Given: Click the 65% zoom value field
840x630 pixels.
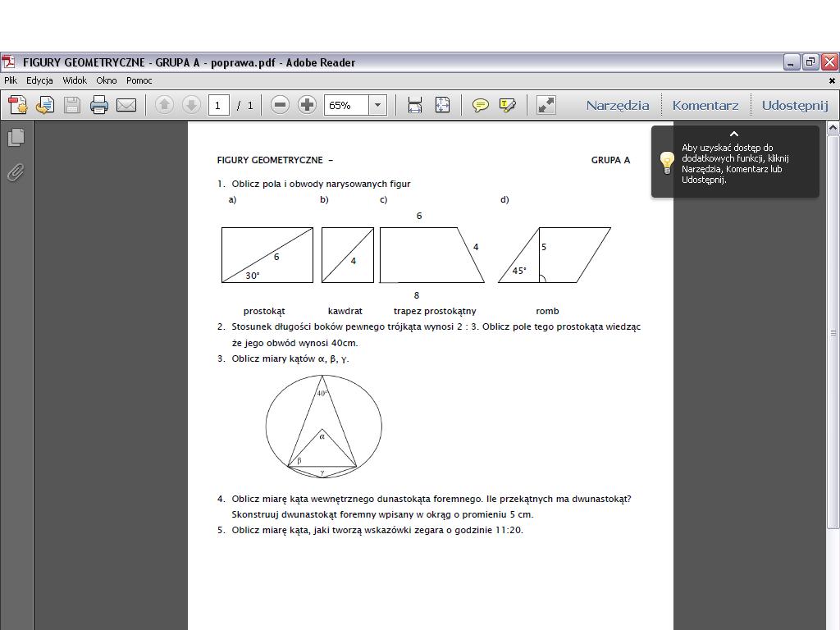Looking at the screenshot, I should [x=346, y=105].
